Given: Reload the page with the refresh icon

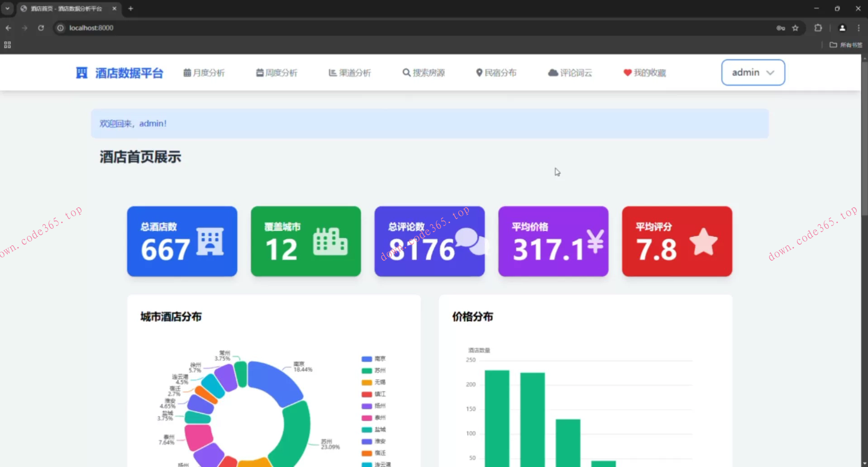Looking at the screenshot, I should coord(41,28).
